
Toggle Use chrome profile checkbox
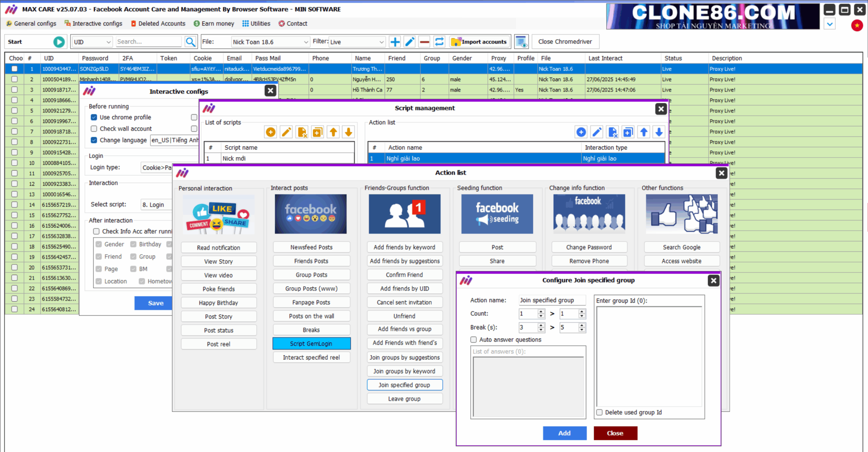[94, 117]
